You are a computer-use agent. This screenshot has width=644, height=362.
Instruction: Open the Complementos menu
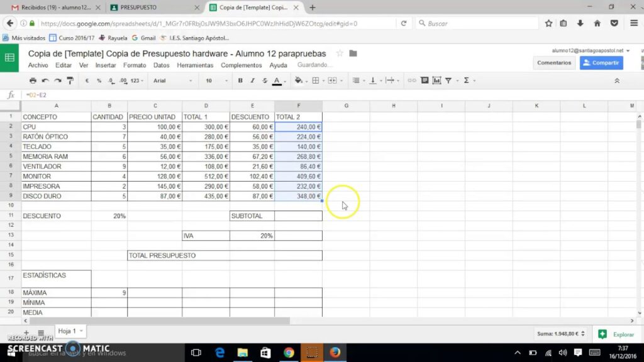click(241, 65)
